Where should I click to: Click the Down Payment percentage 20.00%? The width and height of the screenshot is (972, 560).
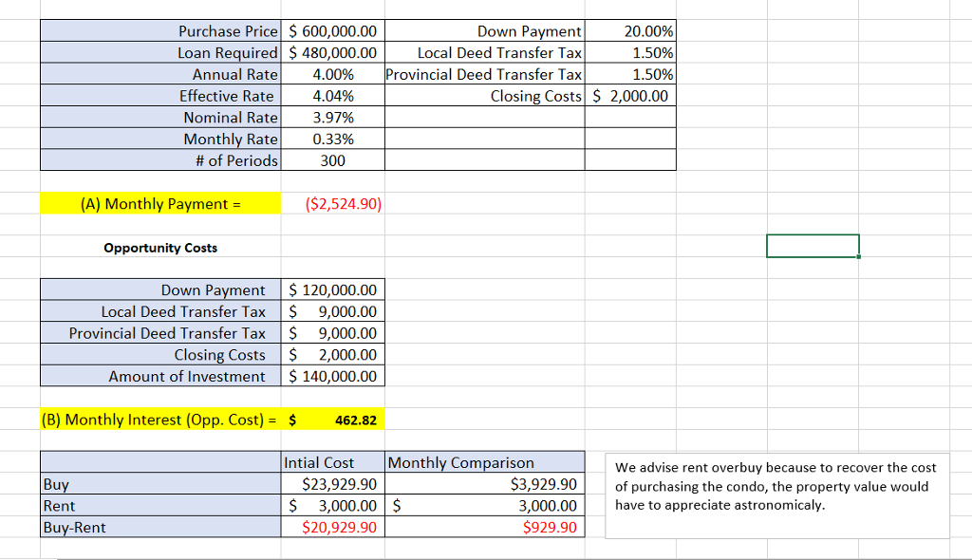tap(630, 30)
